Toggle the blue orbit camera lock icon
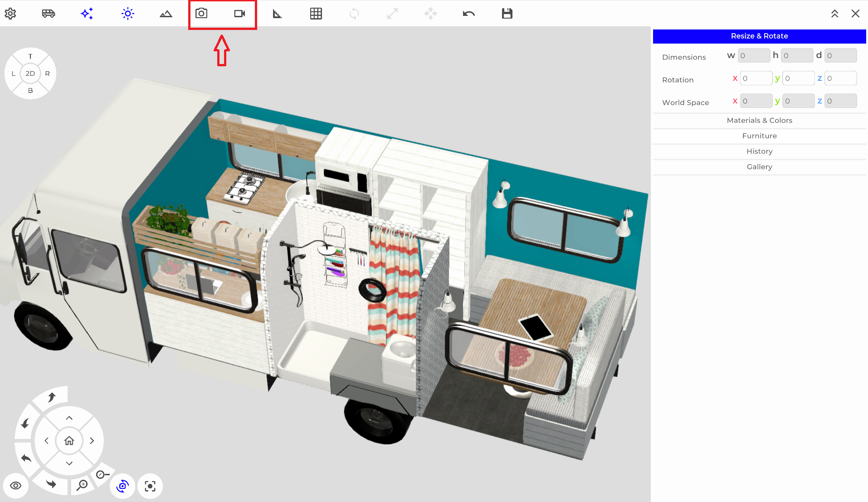The height and width of the screenshot is (502, 868). click(122, 486)
